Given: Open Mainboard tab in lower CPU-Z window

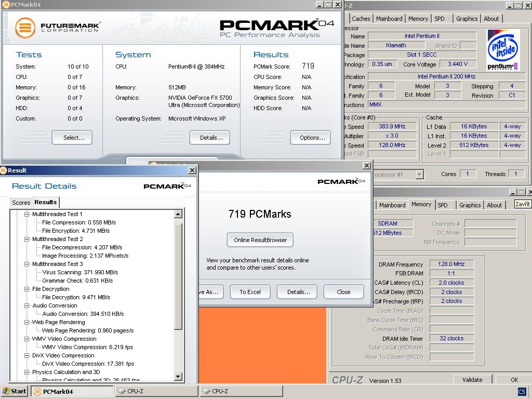Looking at the screenshot, I should click(392, 205).
